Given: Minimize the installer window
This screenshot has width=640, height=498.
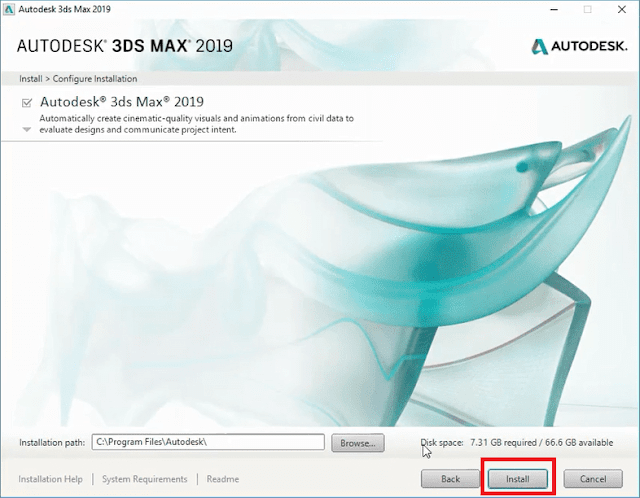Looking at the screenshot, I should (x=554, y=9).
